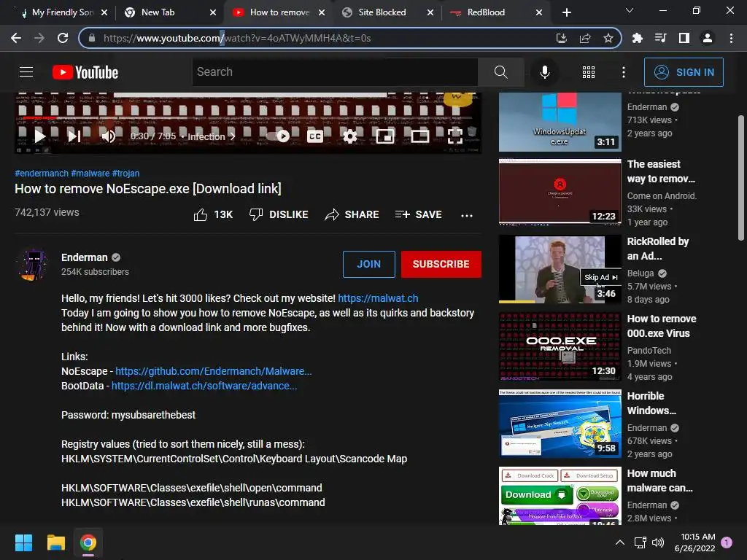Click the JOIN button
The image size is (747, 560).
(x=368, y=264)
